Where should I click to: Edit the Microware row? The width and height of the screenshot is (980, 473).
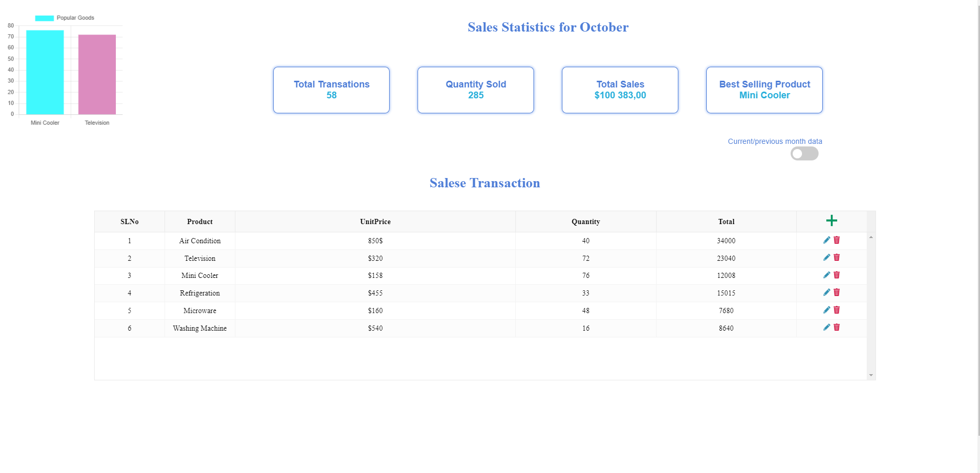point(826,310)
